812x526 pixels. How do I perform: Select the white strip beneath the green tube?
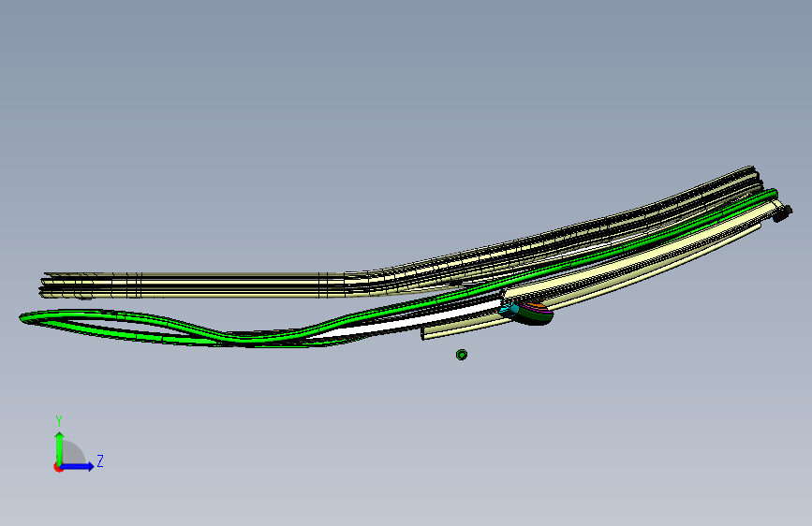coord(409,323)
